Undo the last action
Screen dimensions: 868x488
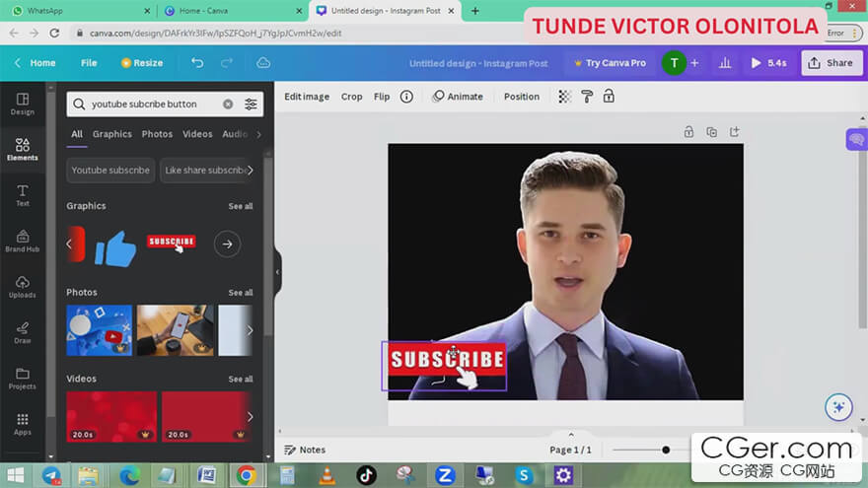pos(197,63)
